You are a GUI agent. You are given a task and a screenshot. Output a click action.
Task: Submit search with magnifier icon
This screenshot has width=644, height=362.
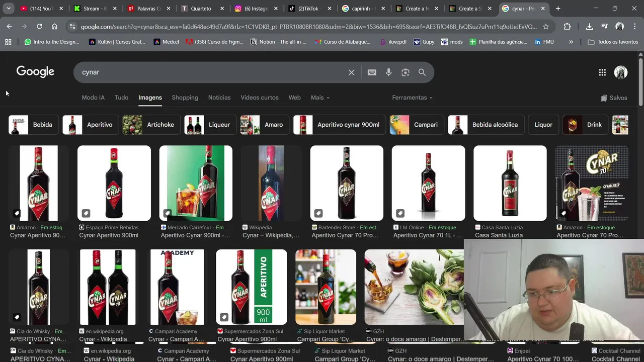click(x=422, y=72)
